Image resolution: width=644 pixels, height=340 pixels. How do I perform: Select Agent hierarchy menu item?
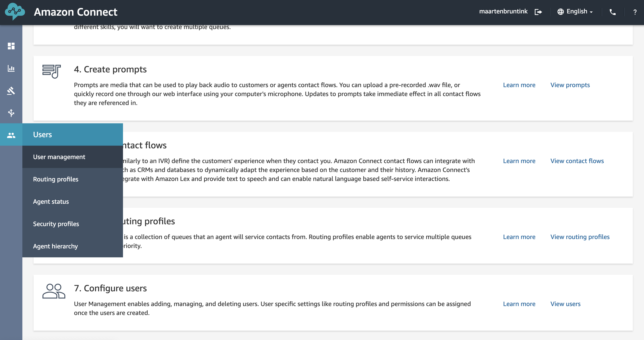(x=72, y=246)
